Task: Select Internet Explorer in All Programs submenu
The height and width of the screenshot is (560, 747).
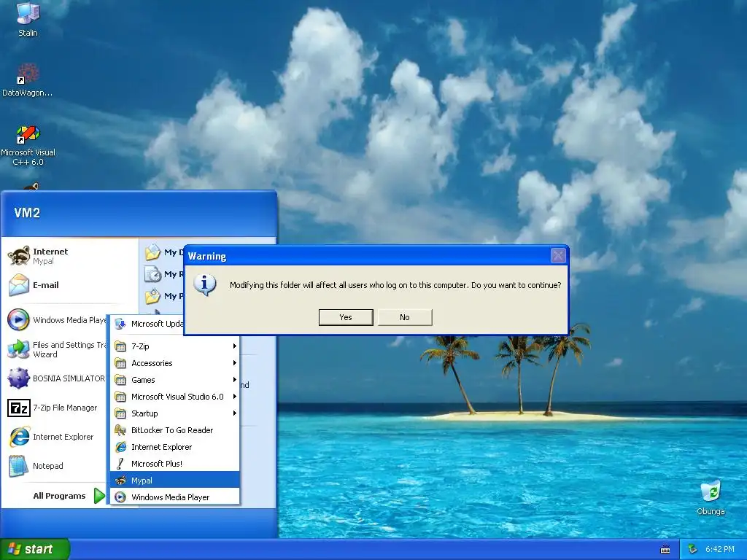Action: pos(174,447)
